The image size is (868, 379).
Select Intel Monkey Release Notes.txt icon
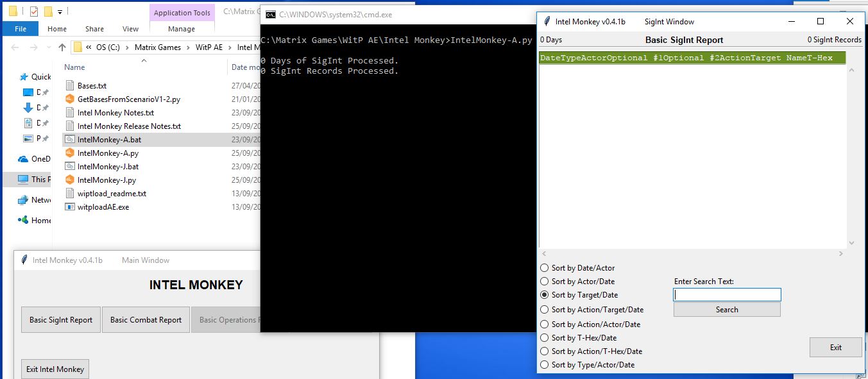point(71,126)
